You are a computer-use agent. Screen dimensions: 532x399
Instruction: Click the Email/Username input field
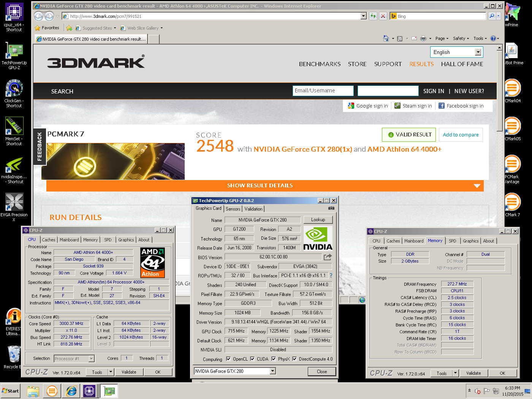click(x=323, y=91)
